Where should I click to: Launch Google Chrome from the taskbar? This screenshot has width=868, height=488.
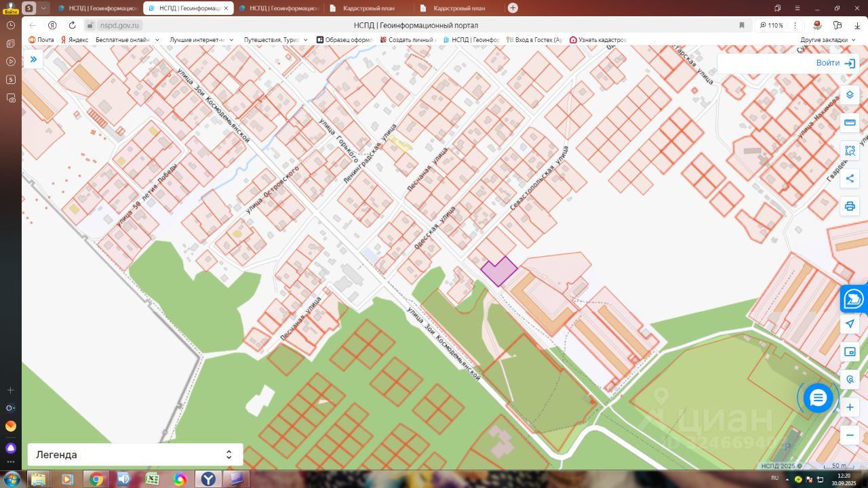click(x=96, y=479)
